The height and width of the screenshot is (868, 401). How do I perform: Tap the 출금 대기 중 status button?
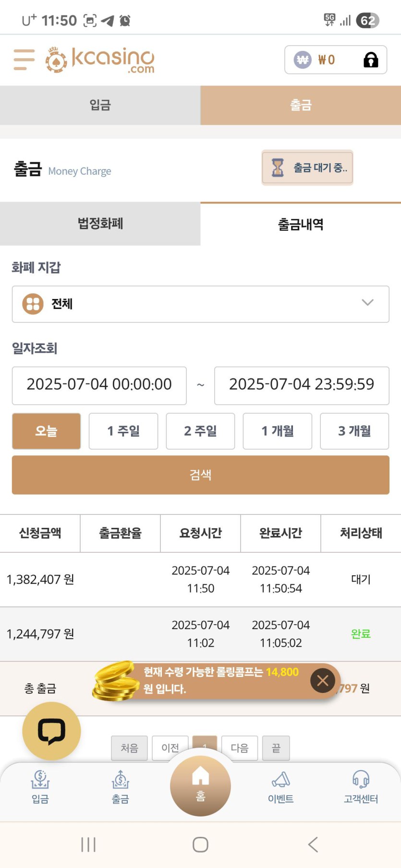pos(307,167)
